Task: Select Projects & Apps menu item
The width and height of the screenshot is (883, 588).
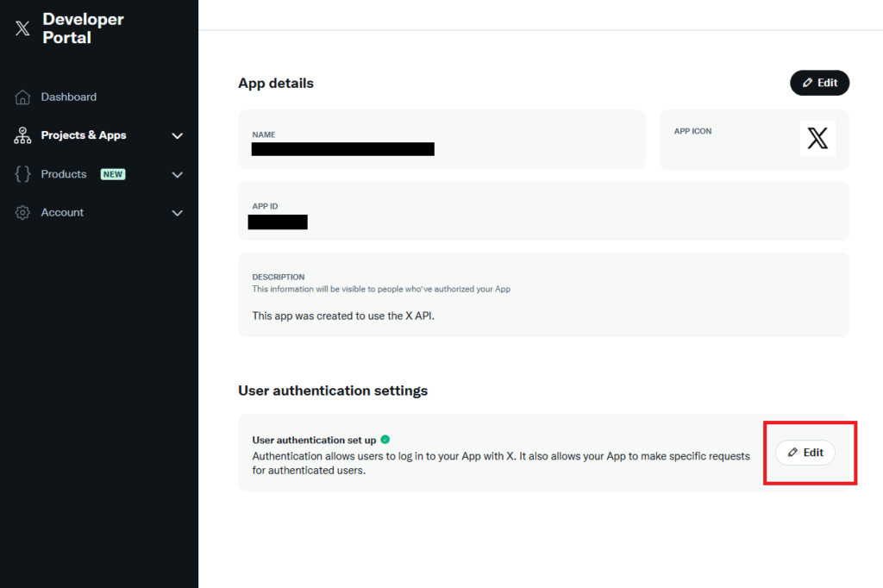Action: [84, 135]
